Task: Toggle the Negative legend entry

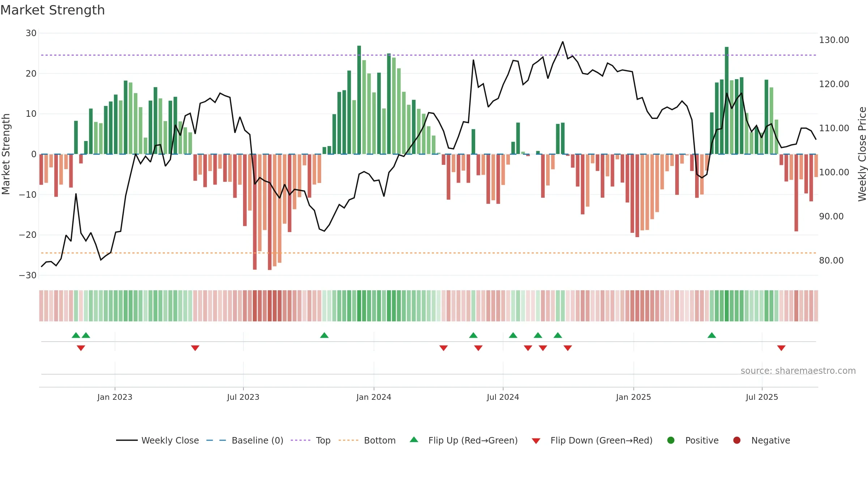Action: 761,440
